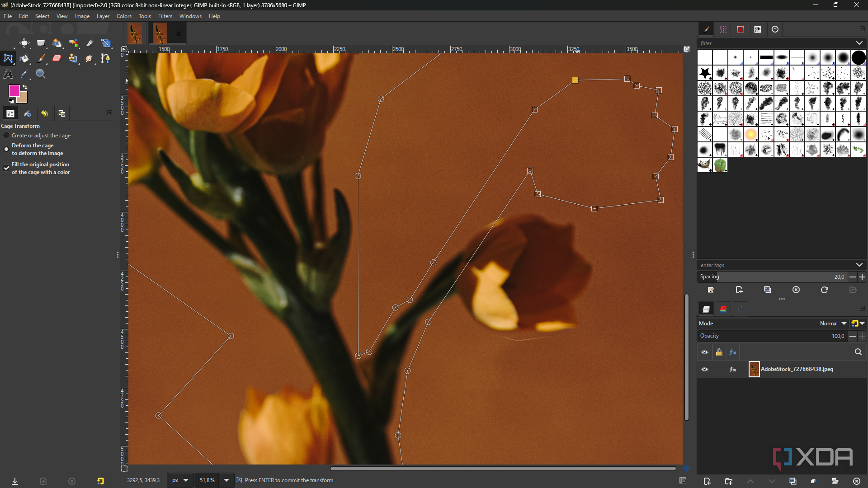
Task: Select the Clone stamp tool
Action: (x=73, y=58)
